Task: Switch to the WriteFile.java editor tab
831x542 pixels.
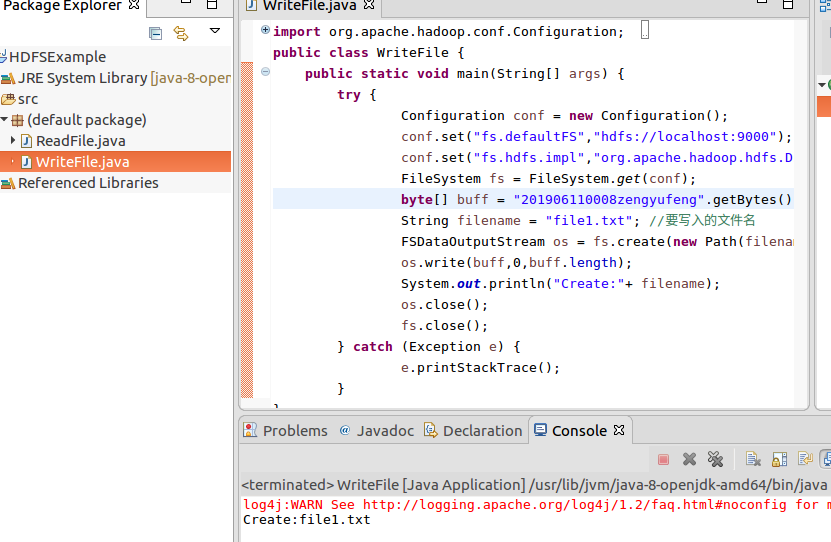Action: [310, 6]
